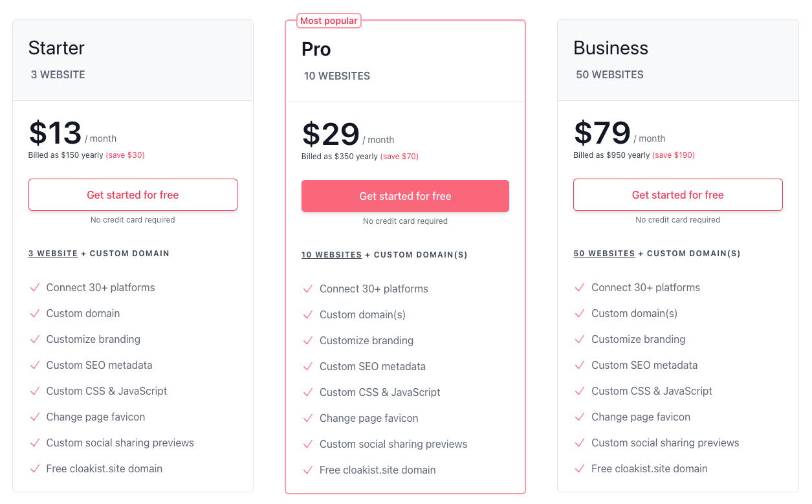Viewport: 812px width, 504px height.
Task: Click Pro plan's Get started for free button
Action: pos(405,196)
